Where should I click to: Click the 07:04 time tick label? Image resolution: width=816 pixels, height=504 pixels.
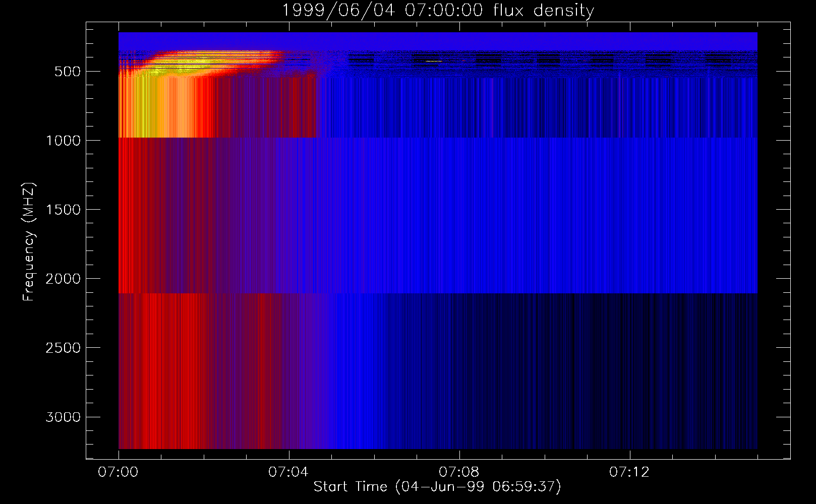(288, 472)
